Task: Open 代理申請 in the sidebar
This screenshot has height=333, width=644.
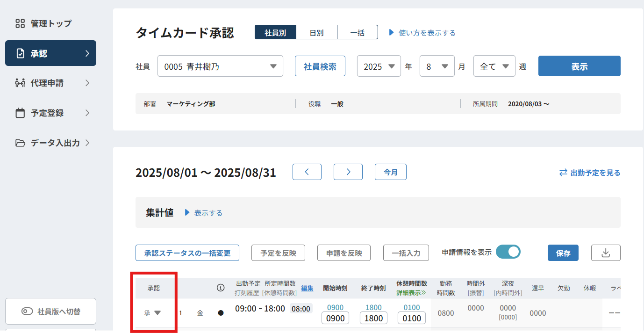Action: [x=50, y=83]
